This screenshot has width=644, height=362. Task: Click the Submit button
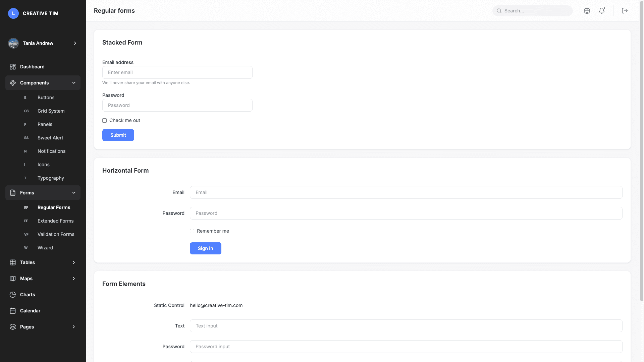click(x=118, y=135)
